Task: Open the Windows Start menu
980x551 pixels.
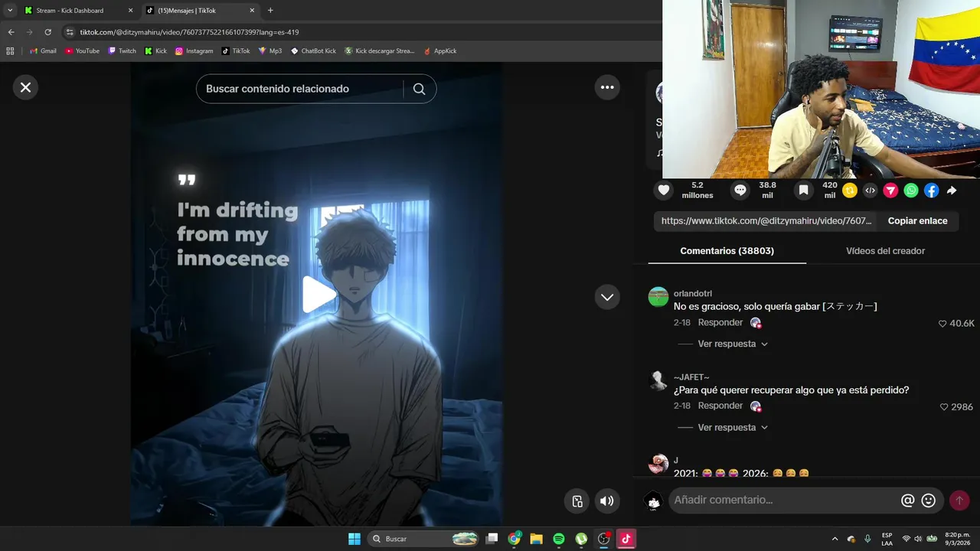Action: tap(354, 539)
